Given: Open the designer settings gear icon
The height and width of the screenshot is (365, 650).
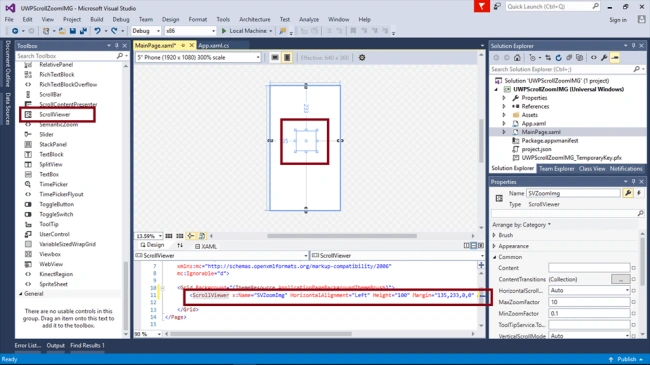Looking at the screenshot, I should click(362, 58).
